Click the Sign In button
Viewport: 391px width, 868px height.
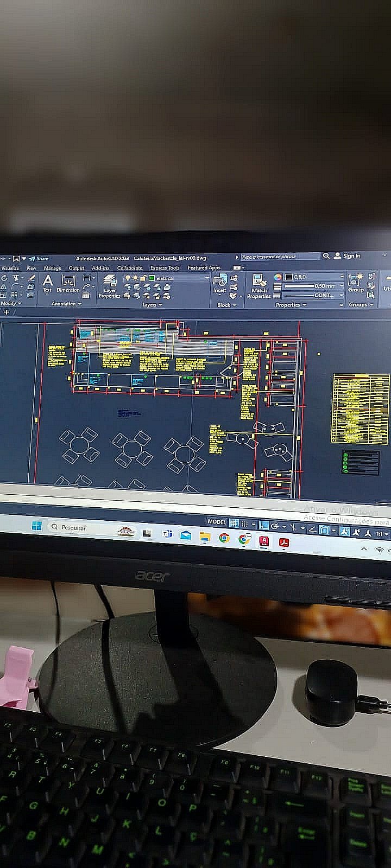pyautogui.click(x=348, y=256)
